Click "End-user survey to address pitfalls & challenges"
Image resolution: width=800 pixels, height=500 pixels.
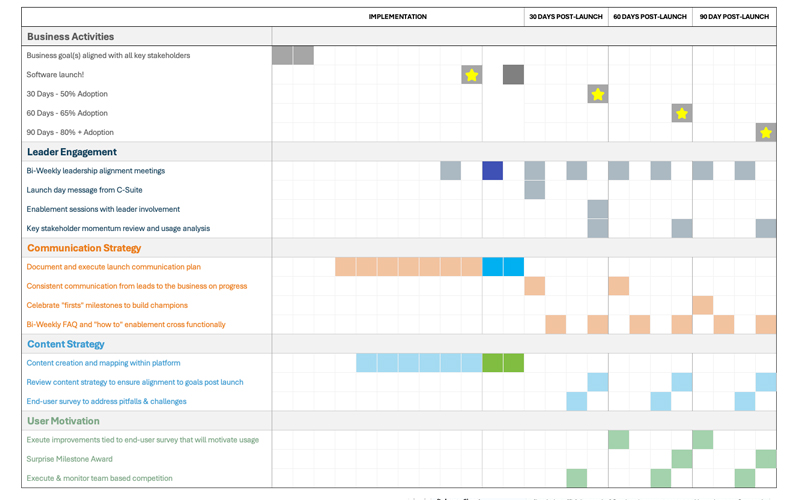106,402
